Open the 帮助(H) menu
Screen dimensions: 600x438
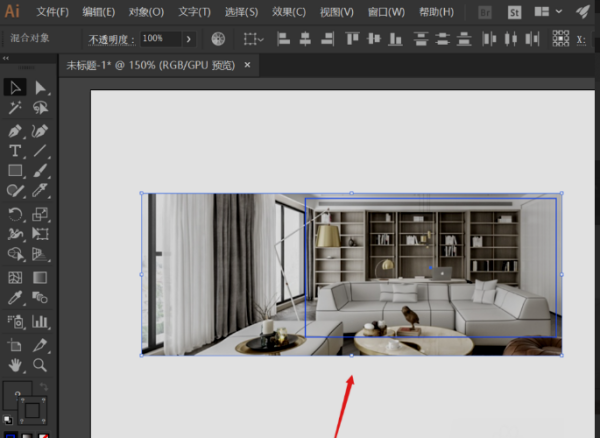(436, 12)
